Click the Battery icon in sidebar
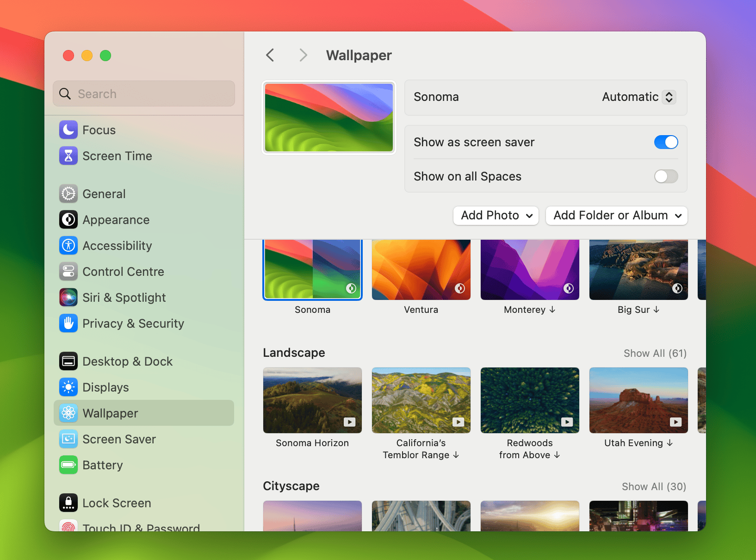The height and width of the screenshot is (560, 756). tap(68, 465)
